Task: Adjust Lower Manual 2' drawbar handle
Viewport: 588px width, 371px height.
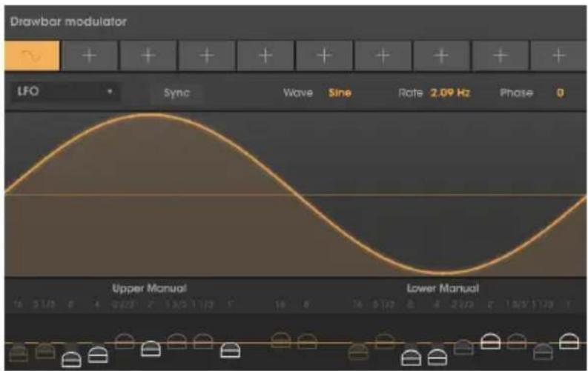Action: click(491, 341)
